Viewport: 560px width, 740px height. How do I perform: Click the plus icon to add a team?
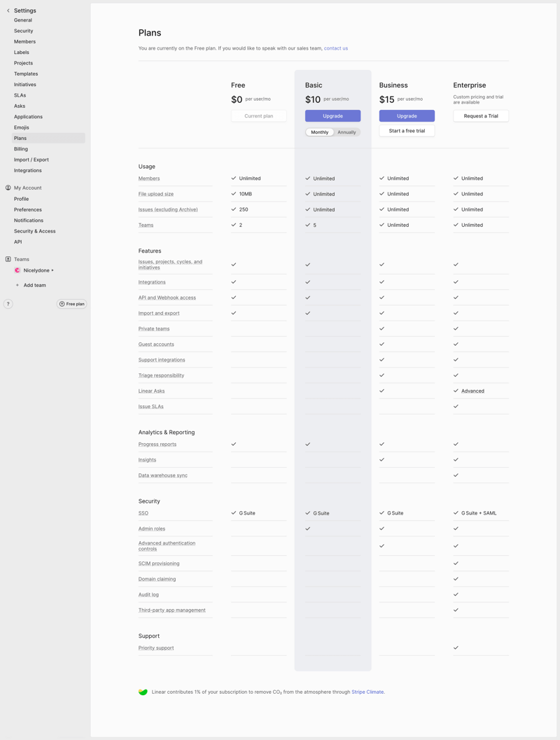click(x=17, y=285)
